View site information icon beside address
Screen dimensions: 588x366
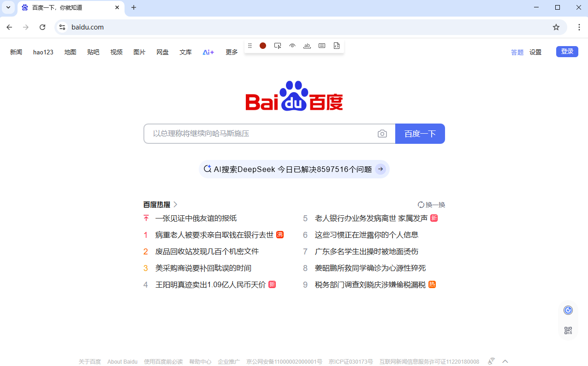[x=62, y=27]
